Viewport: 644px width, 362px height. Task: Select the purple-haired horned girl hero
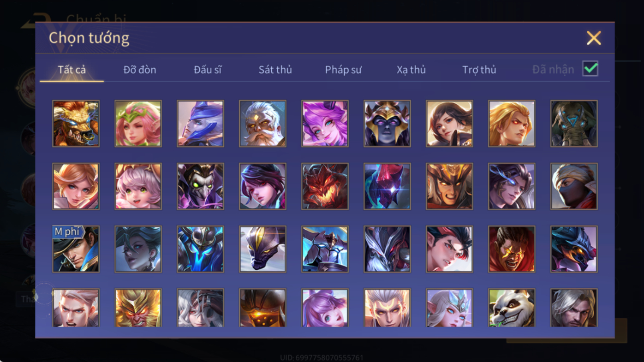click(x=325, y=124)
